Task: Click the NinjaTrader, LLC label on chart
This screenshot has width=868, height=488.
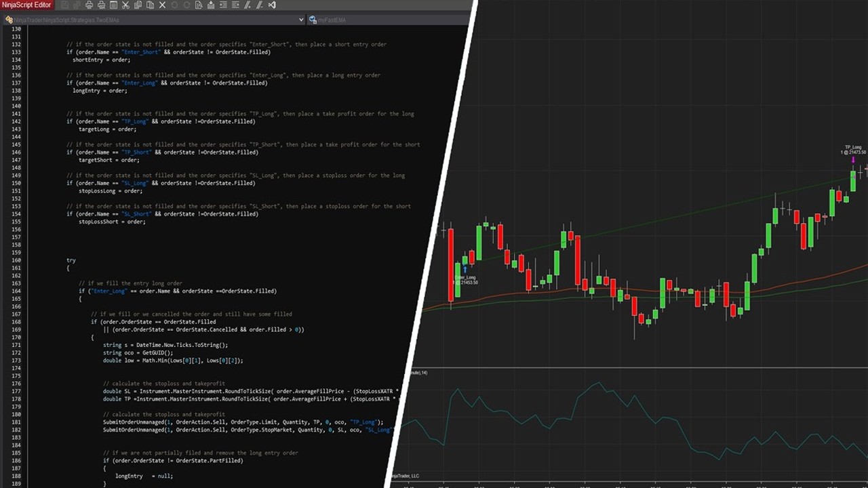Action: (405, 476)
